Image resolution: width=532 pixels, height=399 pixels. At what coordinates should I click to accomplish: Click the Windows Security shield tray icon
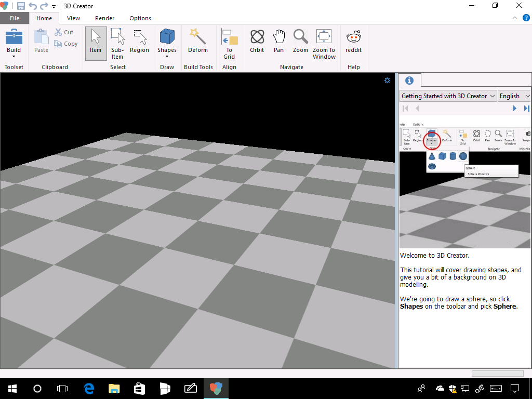(x=453, y=389)
